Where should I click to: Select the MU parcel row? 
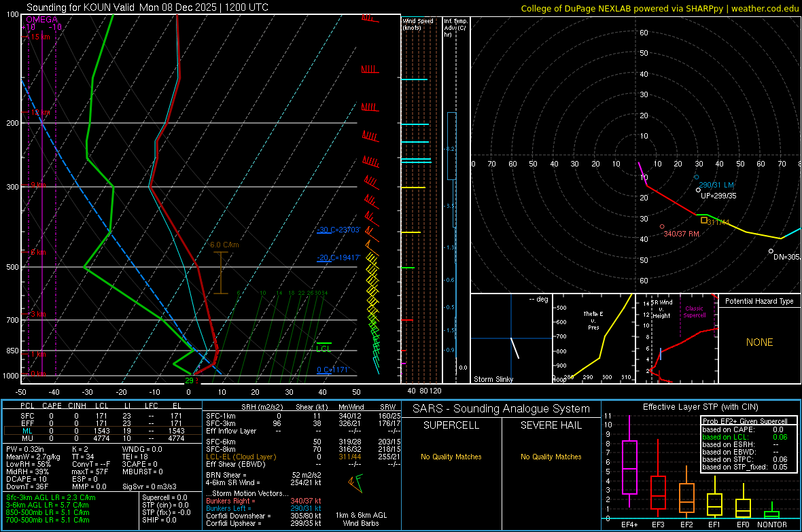click(103, 438)
